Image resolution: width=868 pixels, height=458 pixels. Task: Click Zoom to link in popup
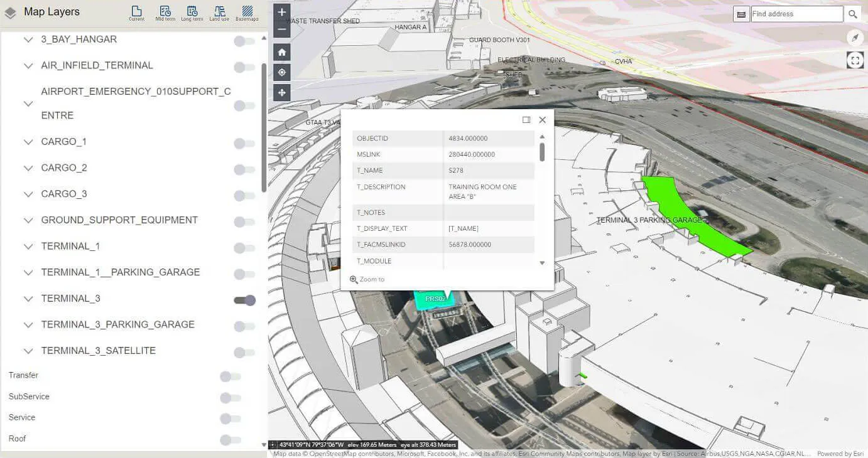(367, 279)
